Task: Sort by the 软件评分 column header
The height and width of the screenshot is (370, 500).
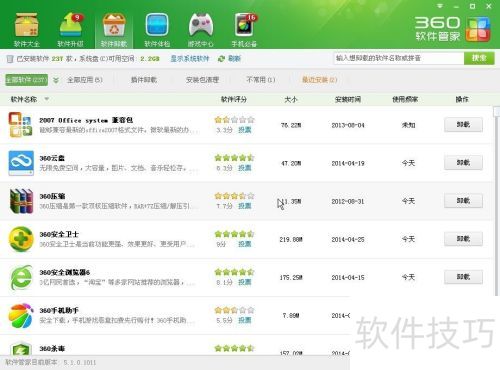Action: pyautogui.click(x=234, y=99)
